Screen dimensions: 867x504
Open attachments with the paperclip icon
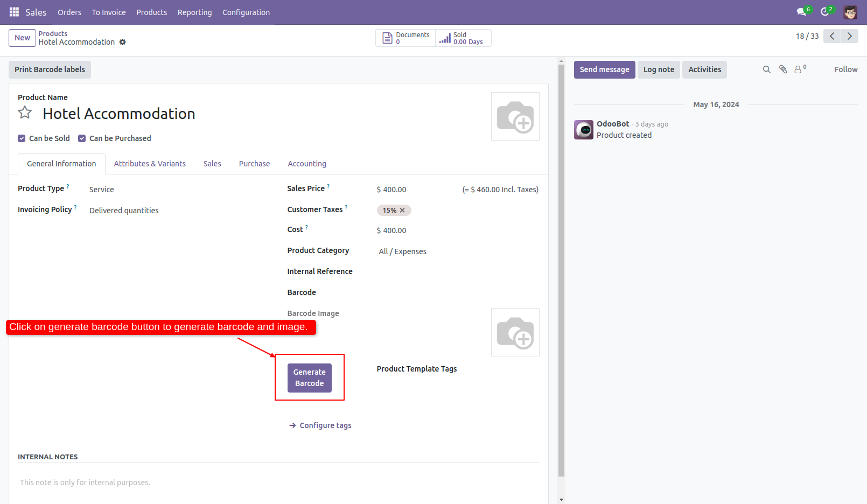[x=782, y=69]
